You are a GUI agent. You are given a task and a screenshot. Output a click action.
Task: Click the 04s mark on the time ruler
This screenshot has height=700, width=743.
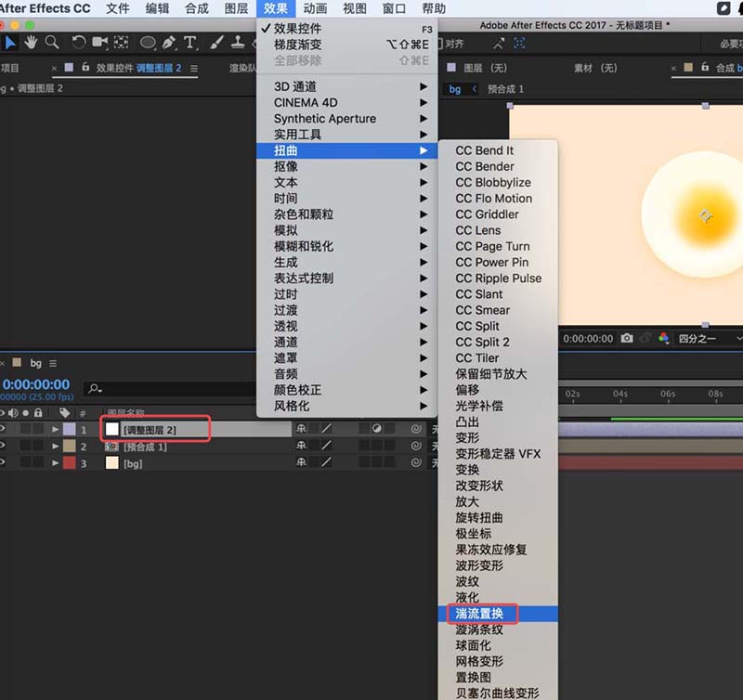click(619, 394)
